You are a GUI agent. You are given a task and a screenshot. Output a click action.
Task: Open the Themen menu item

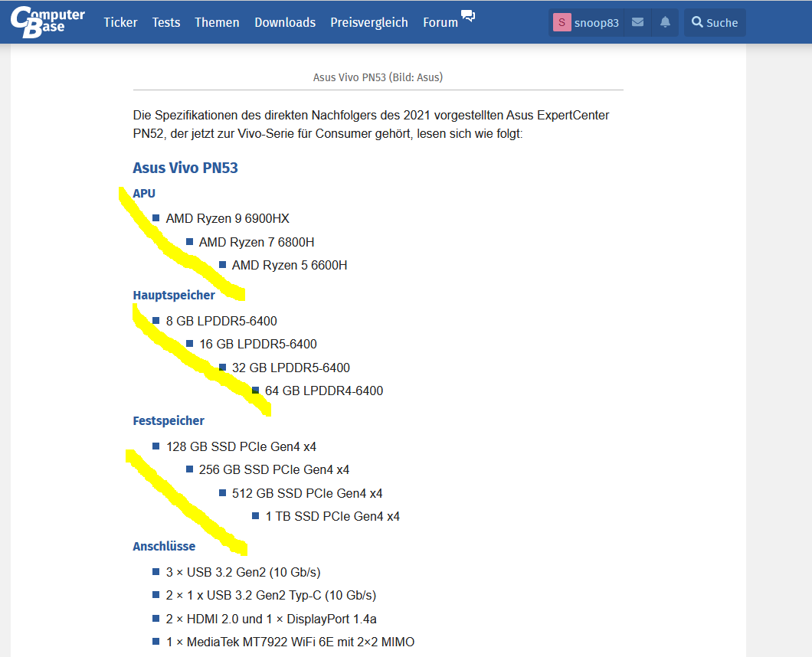pos(217,22)
